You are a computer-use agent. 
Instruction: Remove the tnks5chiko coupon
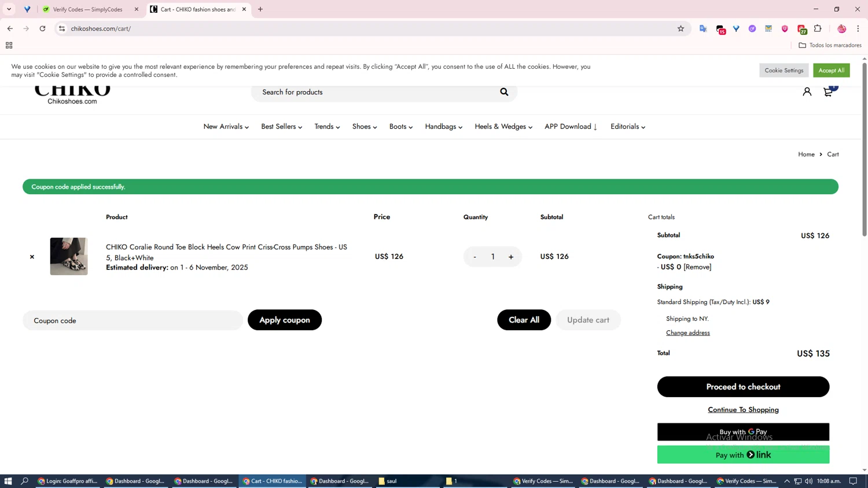click(x=697, y=267)
